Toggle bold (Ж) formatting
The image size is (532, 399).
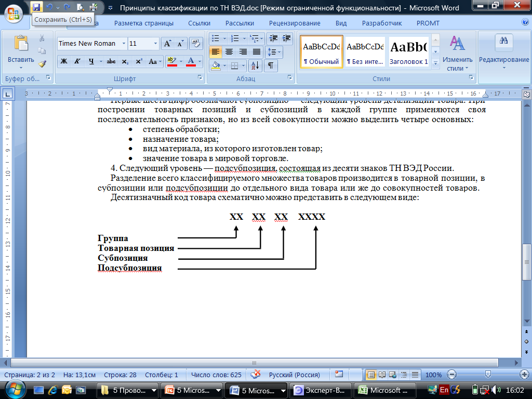pos(64,62)
